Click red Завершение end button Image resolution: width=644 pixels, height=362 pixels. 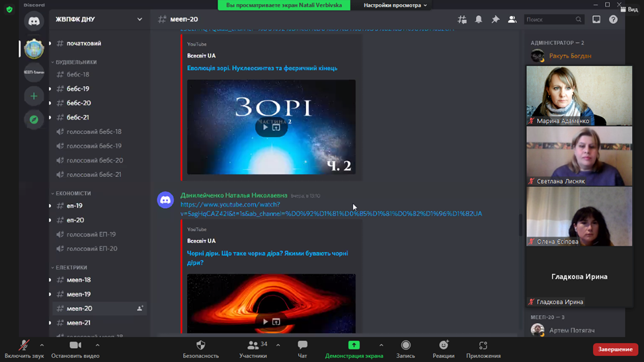(x=616, y=349)
